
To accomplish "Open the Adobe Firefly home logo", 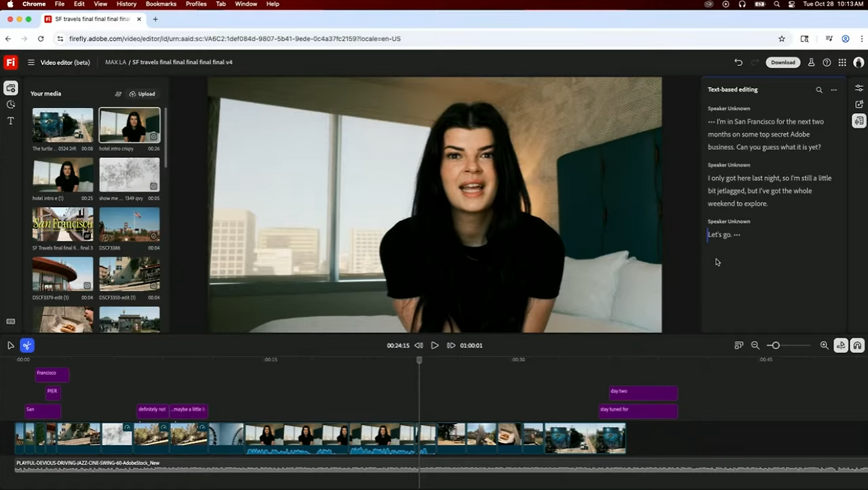I will pos(11,62).
